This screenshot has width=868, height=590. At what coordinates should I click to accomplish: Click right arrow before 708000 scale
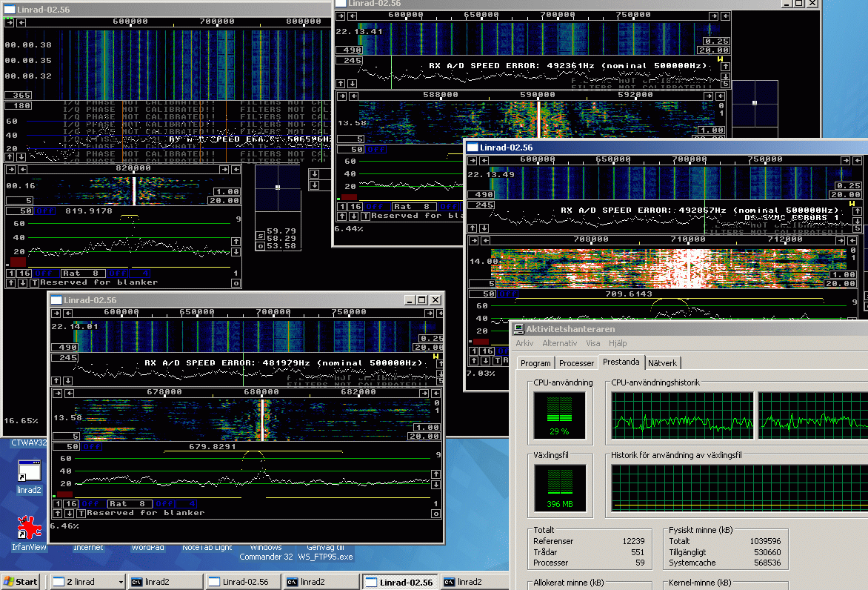click(473, 240)
